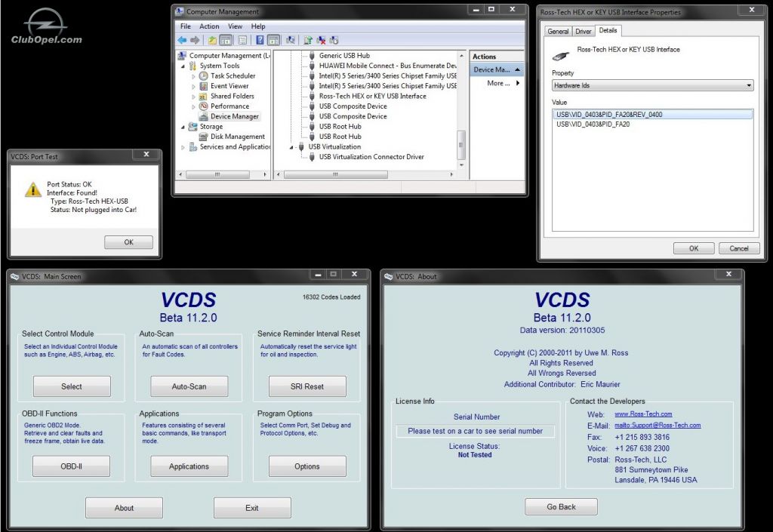Start Auto-Scan in VCDS main screen
Viewport: 773px width, 532px height.
[189, 386]
